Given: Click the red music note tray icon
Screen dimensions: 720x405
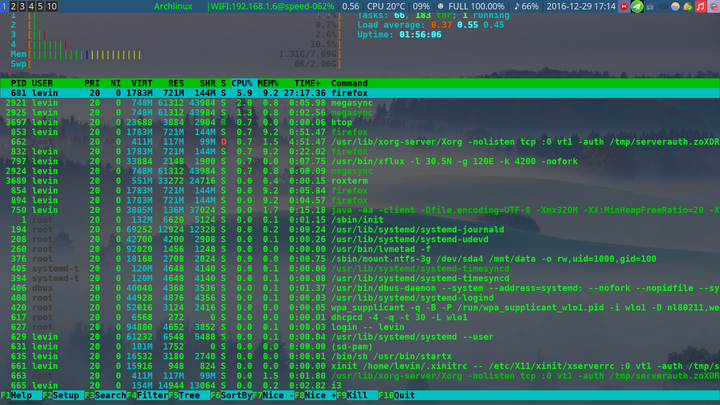Looking at the screenshot, I should [x=700, y=6].
